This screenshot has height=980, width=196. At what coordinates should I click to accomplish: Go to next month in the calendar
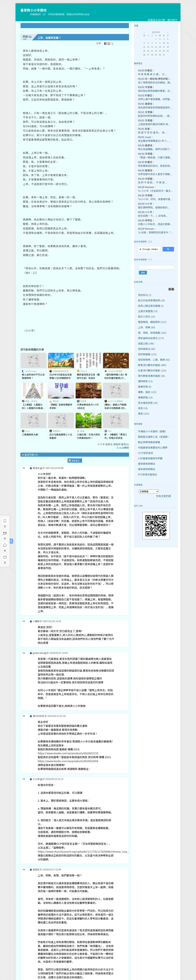coord(168,32)
